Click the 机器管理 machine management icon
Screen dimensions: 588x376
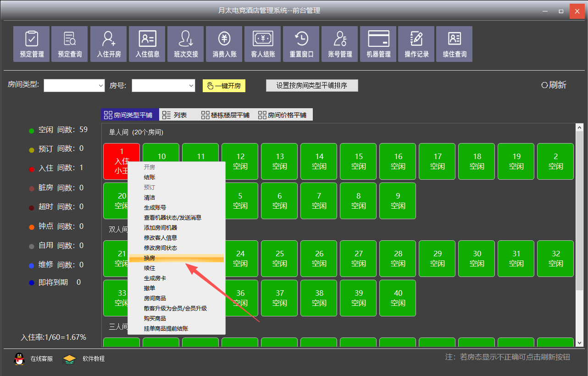pyautogui.click(x=378, y=44)
